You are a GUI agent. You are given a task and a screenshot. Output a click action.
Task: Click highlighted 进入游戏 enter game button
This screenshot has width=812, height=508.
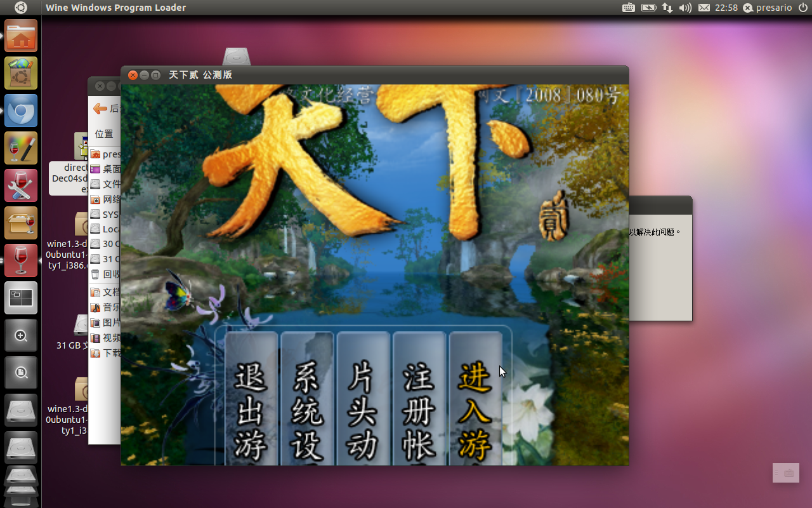pos(475,399)
